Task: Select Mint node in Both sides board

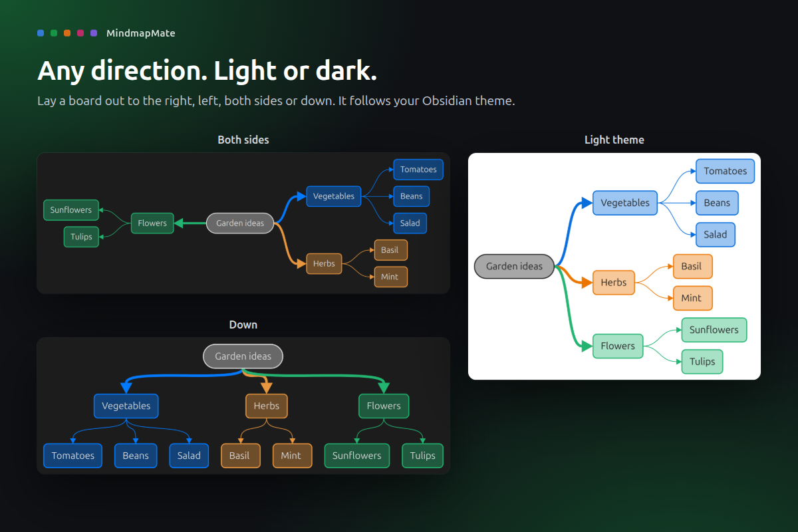Action: 390,277
